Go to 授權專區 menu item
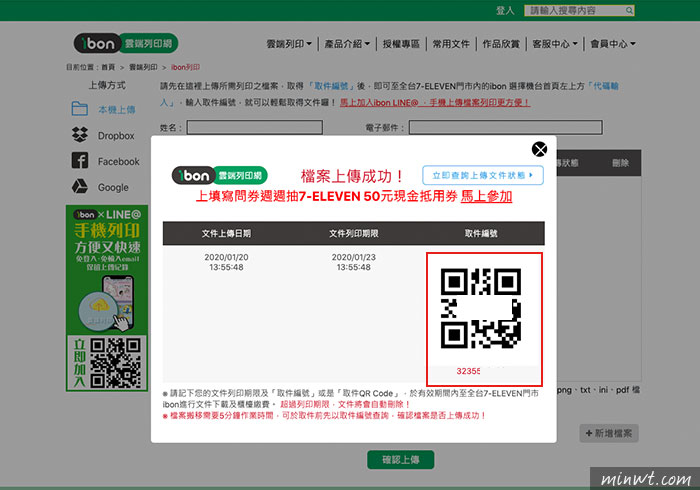The width and height of the screenshot is (700, 490). 401,44
